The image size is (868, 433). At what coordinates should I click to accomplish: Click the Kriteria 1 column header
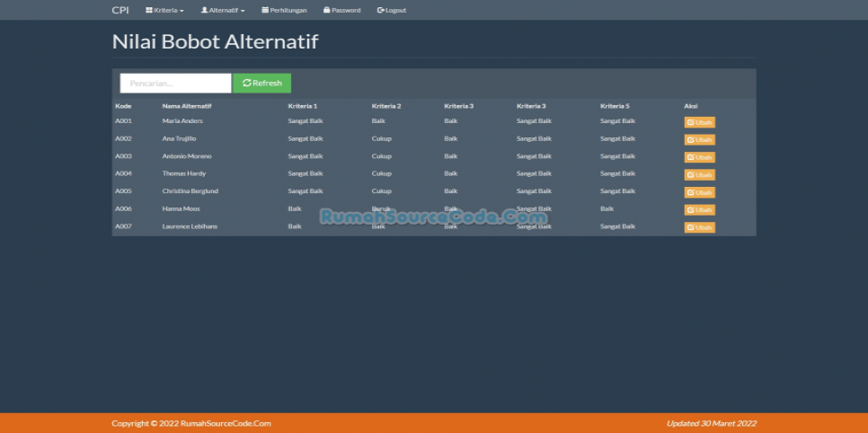pyautogui.click(x=302, y=106)
